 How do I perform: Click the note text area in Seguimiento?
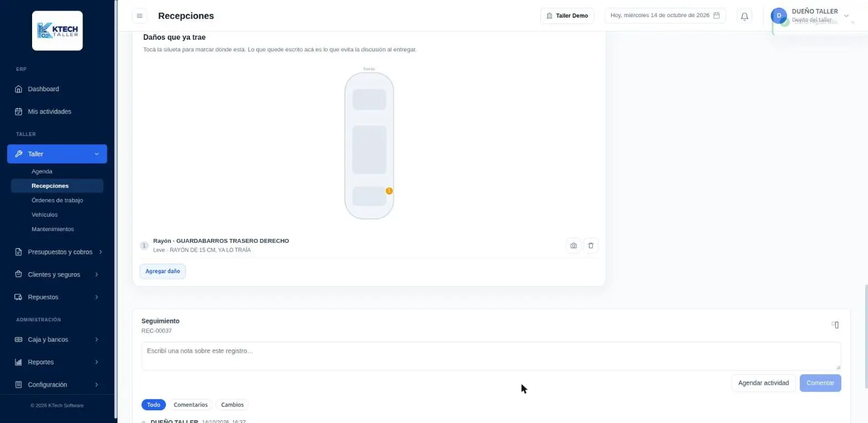click(491, 356)
